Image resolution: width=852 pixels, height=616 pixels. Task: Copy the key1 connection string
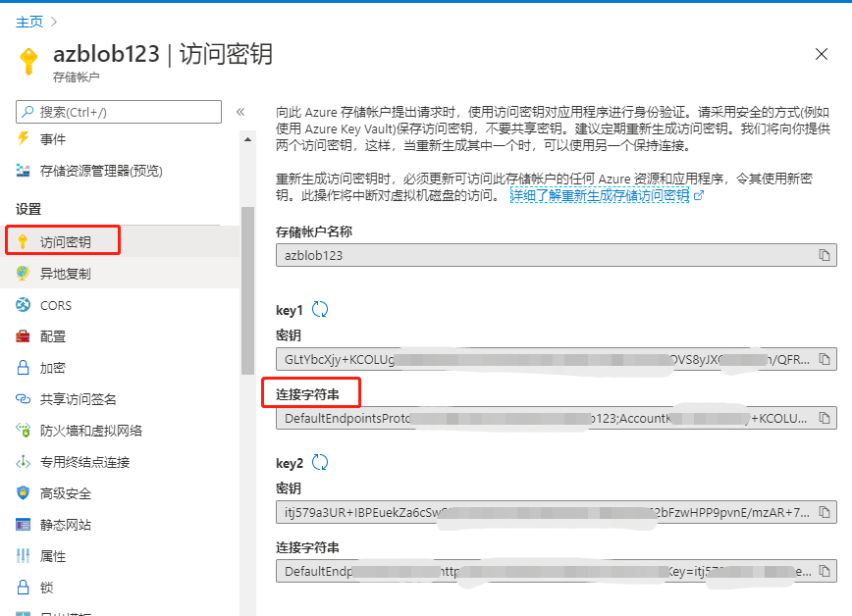[825, 418]
